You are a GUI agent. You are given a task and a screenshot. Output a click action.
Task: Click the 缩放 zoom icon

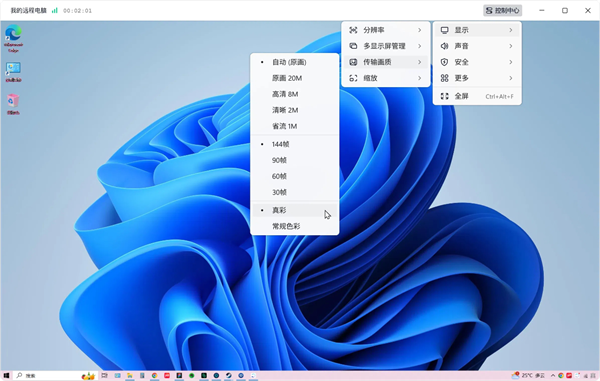(353, 78)
